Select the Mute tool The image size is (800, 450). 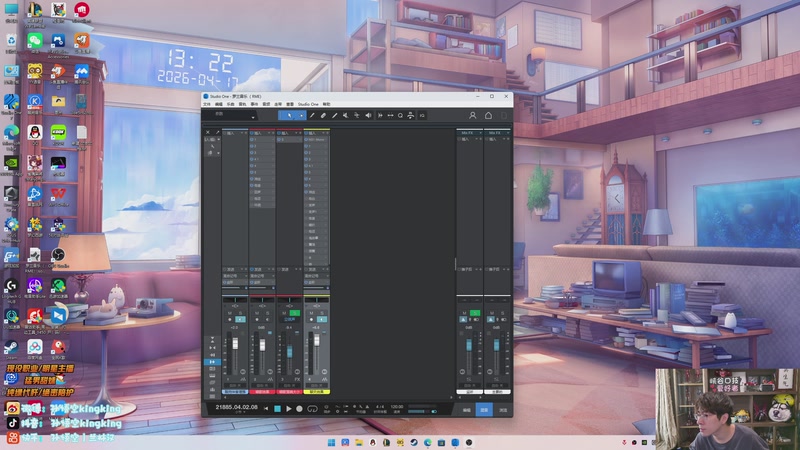(345, 115)
